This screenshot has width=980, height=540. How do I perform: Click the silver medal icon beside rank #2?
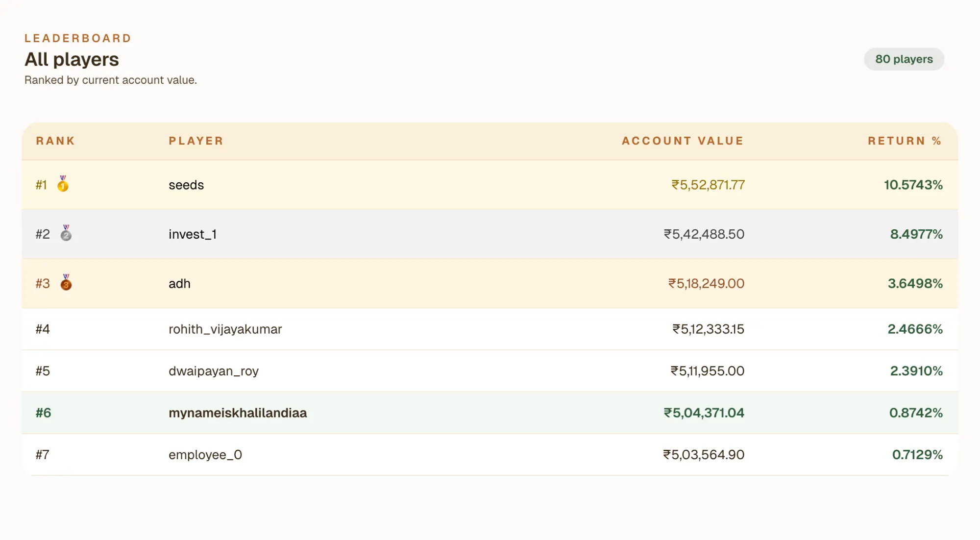click(x=66, y=234)
